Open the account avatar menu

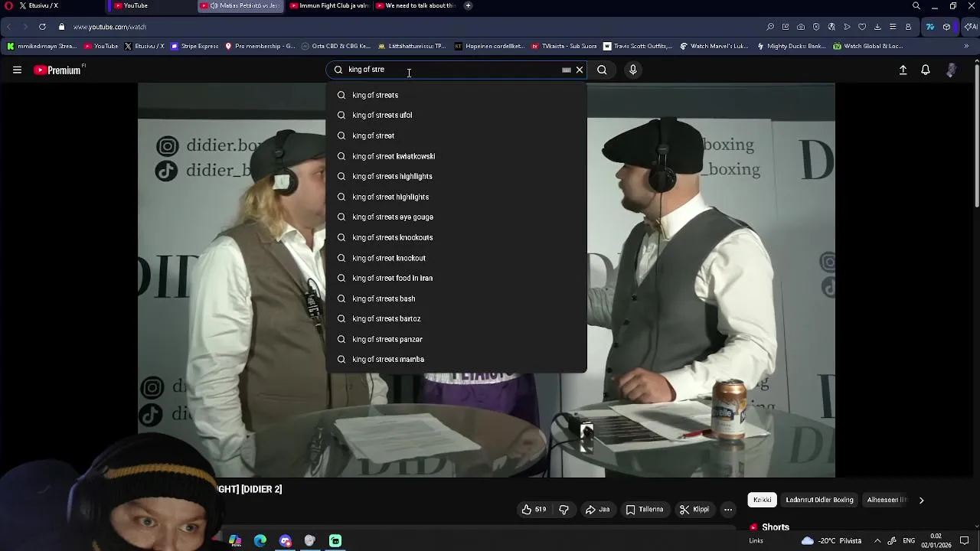tap(951, 70)
